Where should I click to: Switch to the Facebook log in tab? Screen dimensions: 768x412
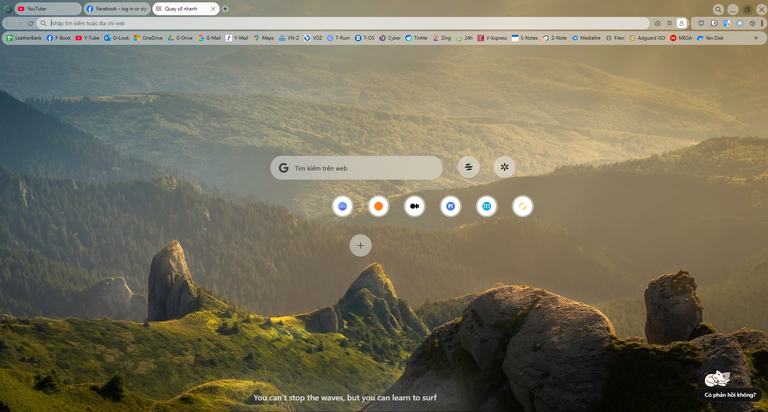click(x=117, y=9)
